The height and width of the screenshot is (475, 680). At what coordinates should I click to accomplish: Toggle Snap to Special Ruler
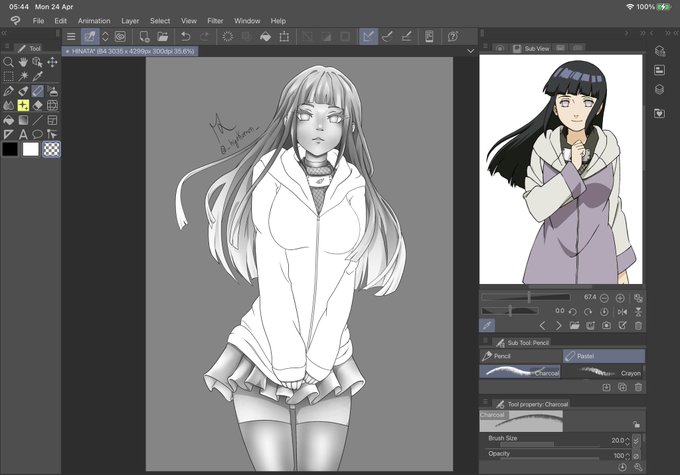pos(387,36)
